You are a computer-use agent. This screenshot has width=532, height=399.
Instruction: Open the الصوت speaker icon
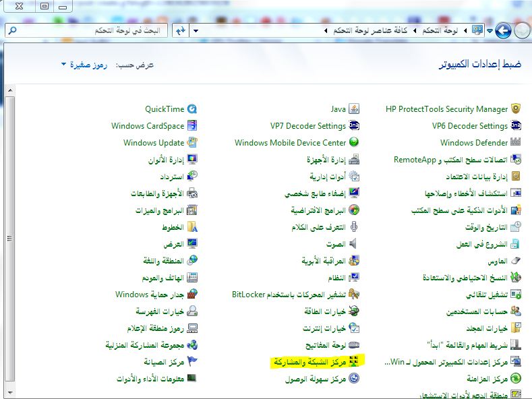click(354, 243)
